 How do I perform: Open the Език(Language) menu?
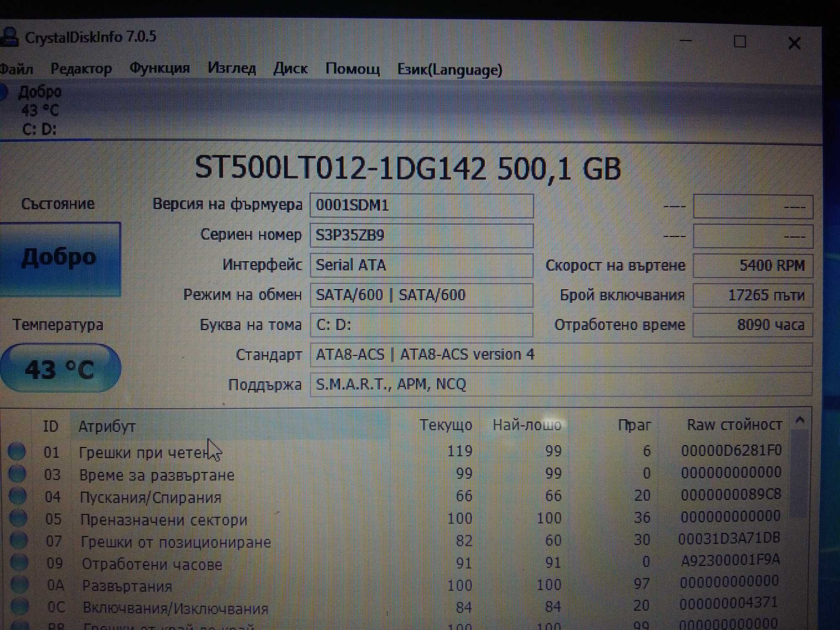click(450, 70)
